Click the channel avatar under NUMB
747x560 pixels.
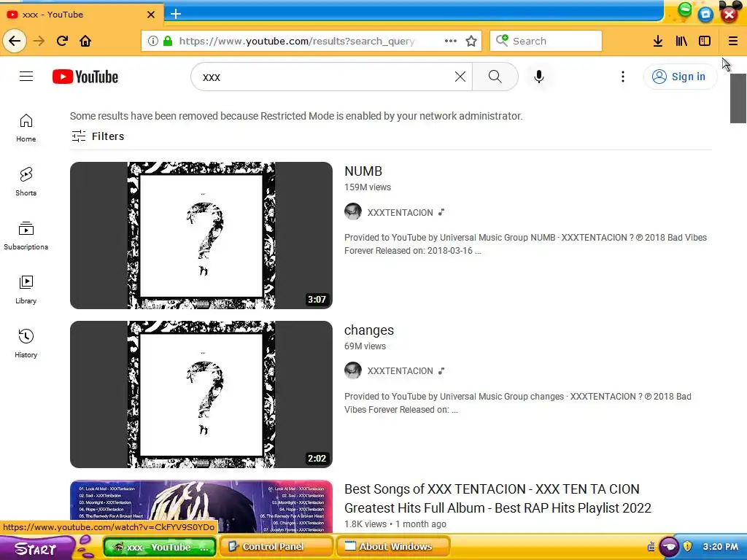tap(353, 212)
